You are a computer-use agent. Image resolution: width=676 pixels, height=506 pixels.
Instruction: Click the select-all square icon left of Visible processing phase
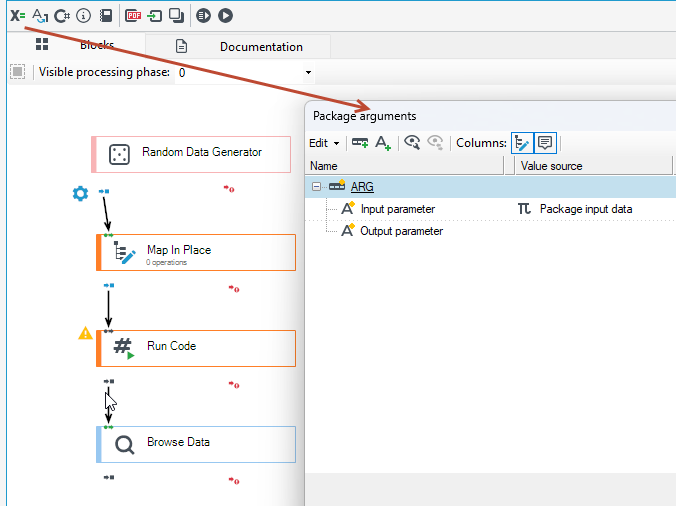(x=18, y=72)
